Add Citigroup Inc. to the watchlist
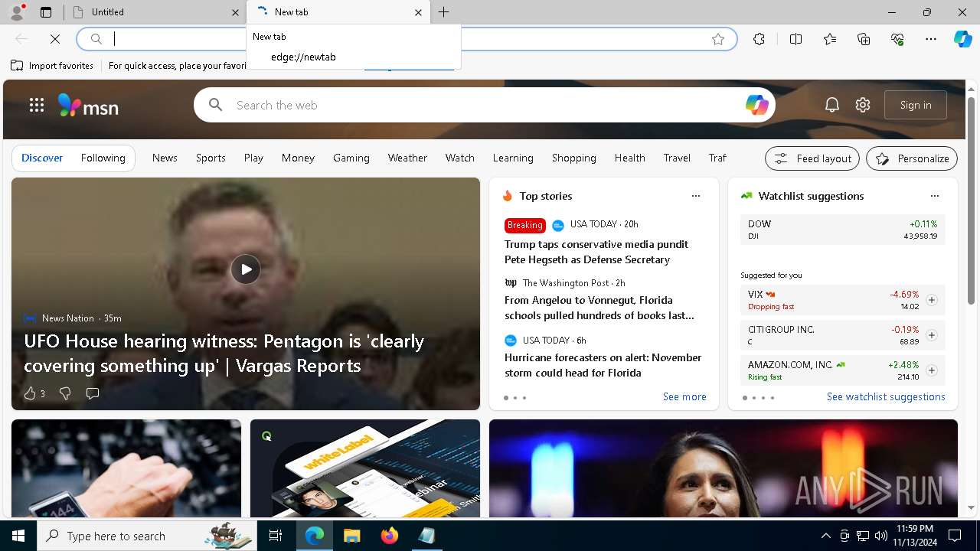 tap(932, 335)
